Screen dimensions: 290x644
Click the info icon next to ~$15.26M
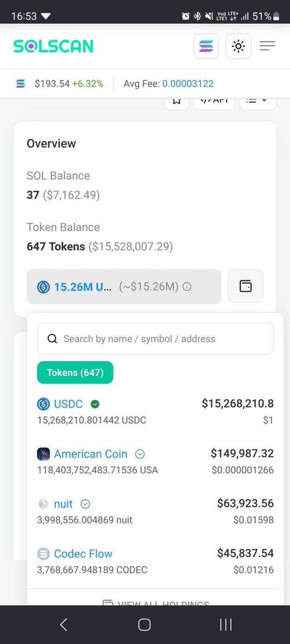pyautogui.click(x=187, y=287)
